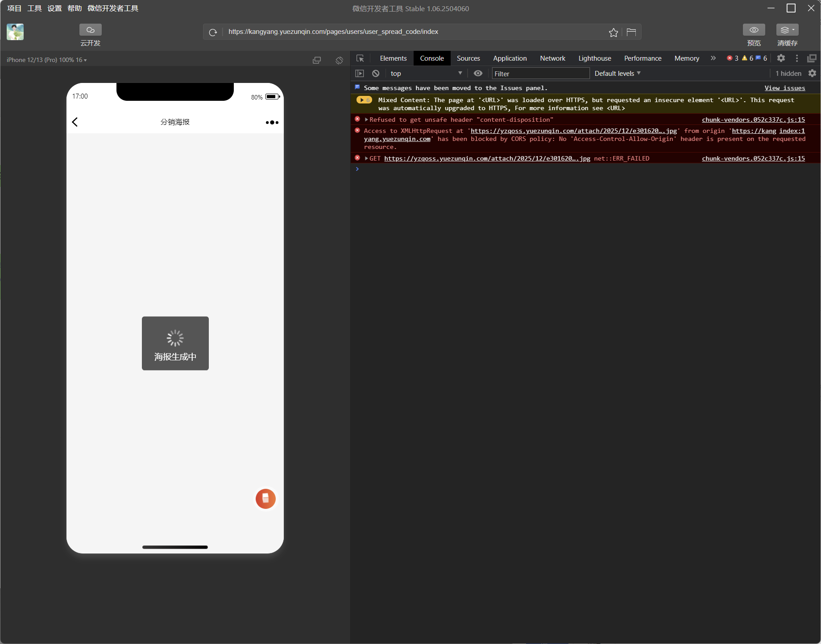821x644 pixels.
Task: Open the 设置 menu
Action: tap(54, 8)
